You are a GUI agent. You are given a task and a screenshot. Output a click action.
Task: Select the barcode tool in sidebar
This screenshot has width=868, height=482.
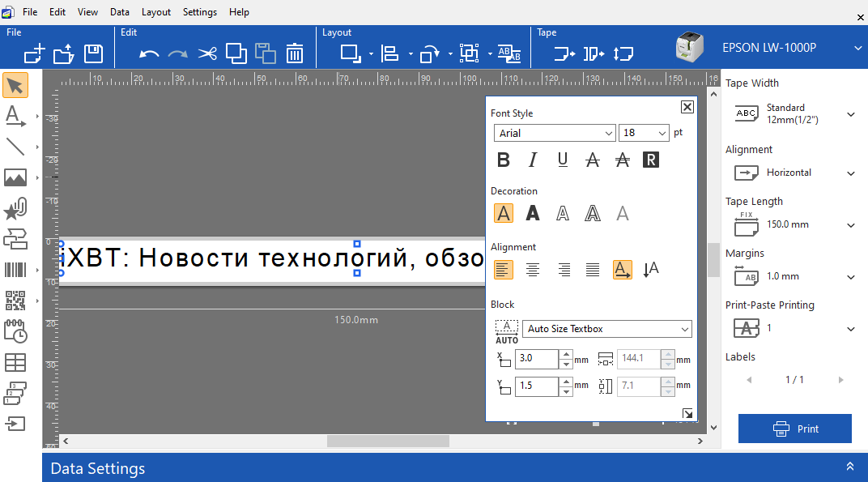pyautogui.click(x=15, y=270)
